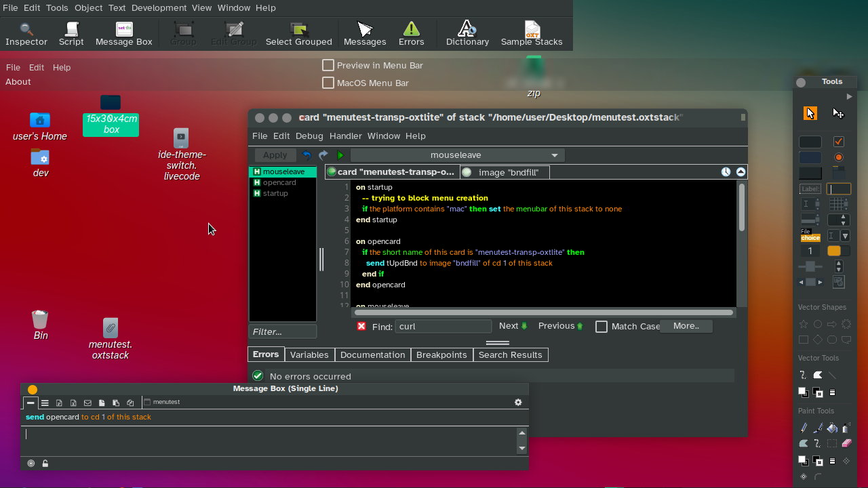Image resolution: width=868 pixels, height=488 pixels.
Task: Close the Find bar with red X
Action: (361, 326)
